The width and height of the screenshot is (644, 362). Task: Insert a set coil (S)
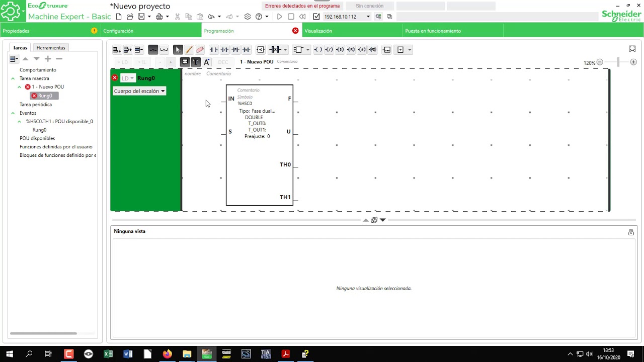click(x=340, y=50)
